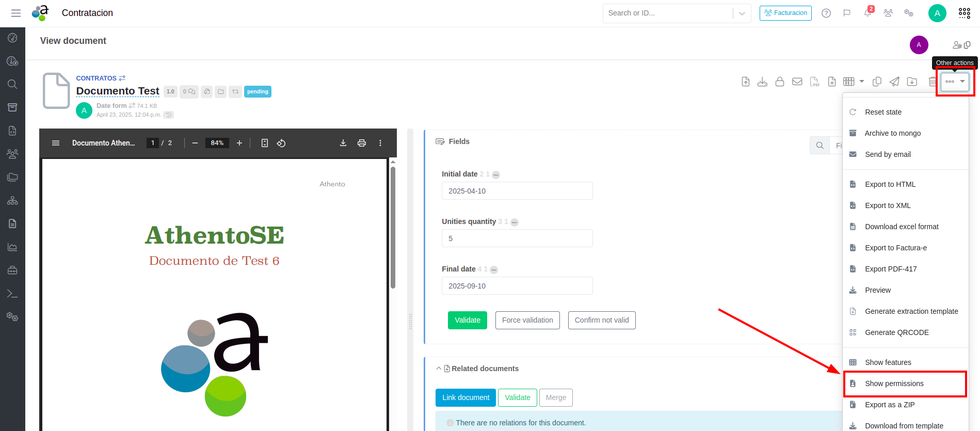Collapse the Related documents section
Image resolution: width=980 pixels, height=431 pixels.
tap(439, 369)
